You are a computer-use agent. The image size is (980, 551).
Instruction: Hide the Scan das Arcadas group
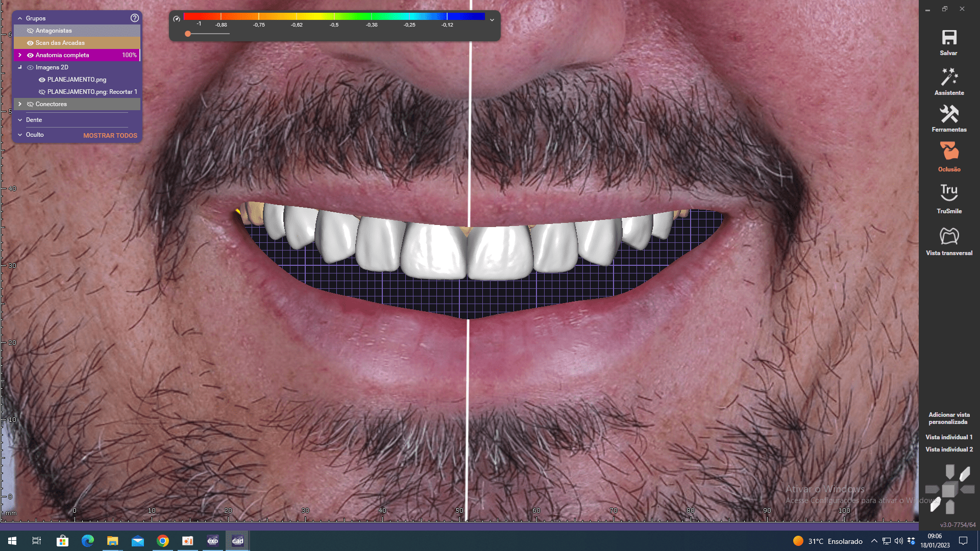coord(30,43)
